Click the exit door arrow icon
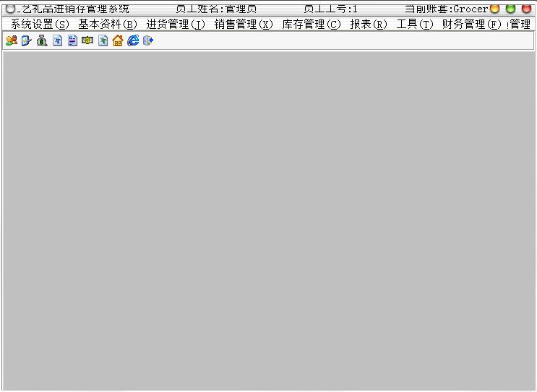This screenshot has height=392, width=537. pyautogui.click(x=148, y=40)
